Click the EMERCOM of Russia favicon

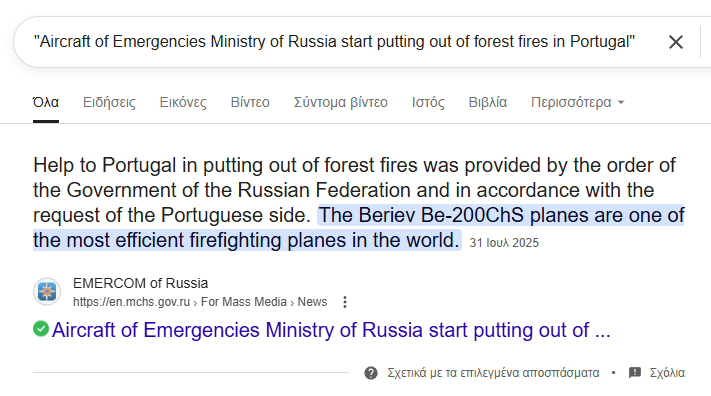[x=47, y=291]
